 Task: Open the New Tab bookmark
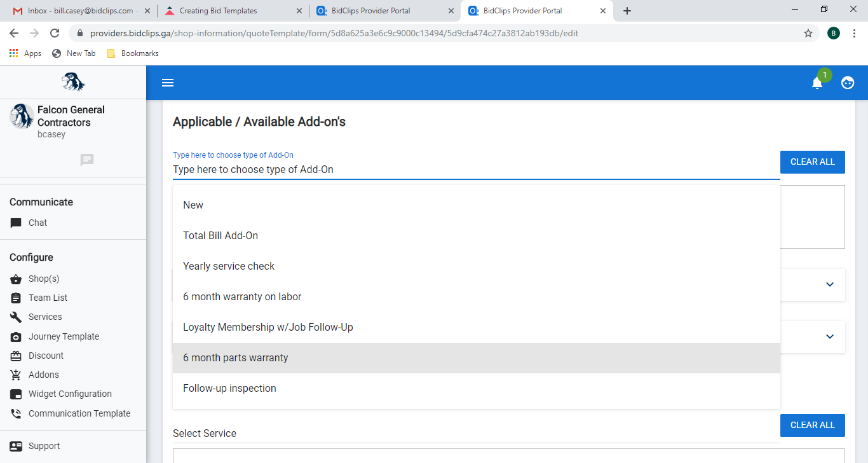coord(74,53)
